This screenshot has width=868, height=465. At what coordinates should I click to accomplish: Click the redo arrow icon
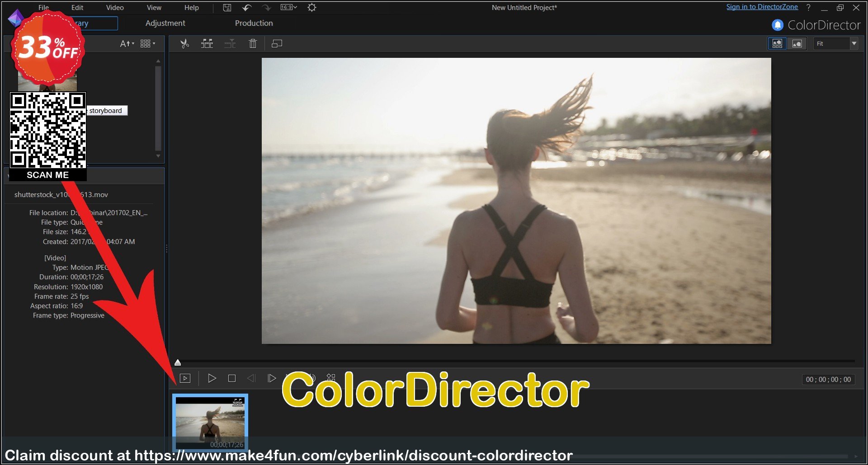(x=267, y=7)
